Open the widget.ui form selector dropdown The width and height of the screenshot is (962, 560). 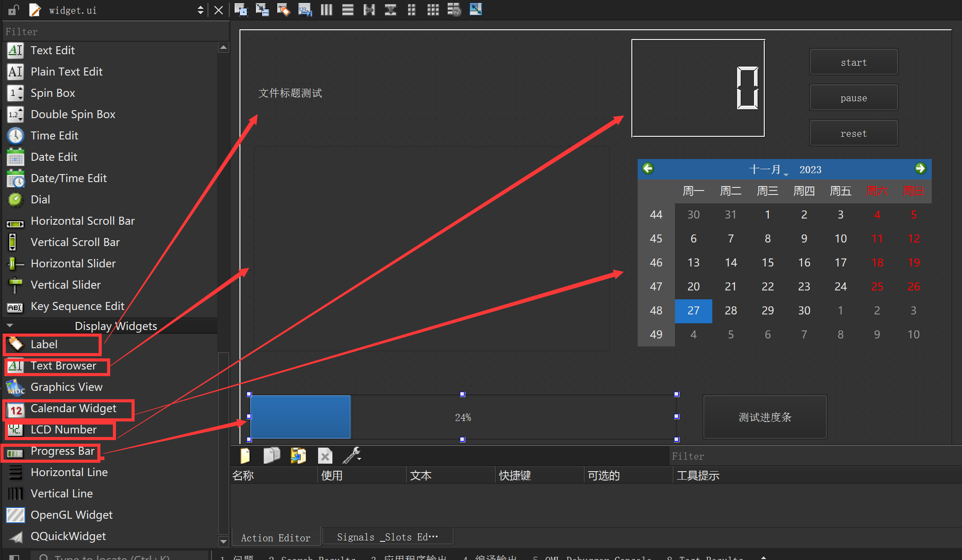point(200,9)
